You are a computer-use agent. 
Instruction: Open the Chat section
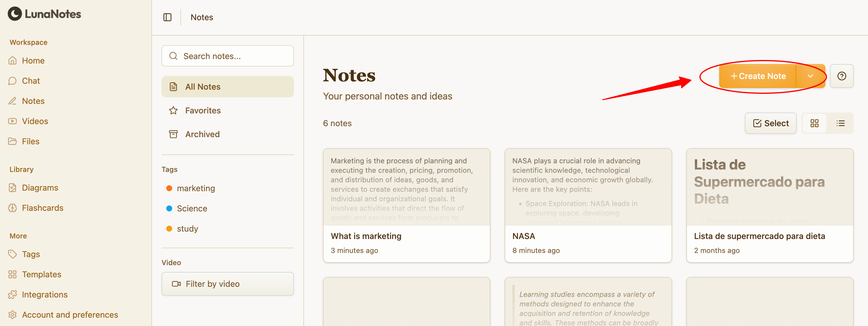point(31,80)
